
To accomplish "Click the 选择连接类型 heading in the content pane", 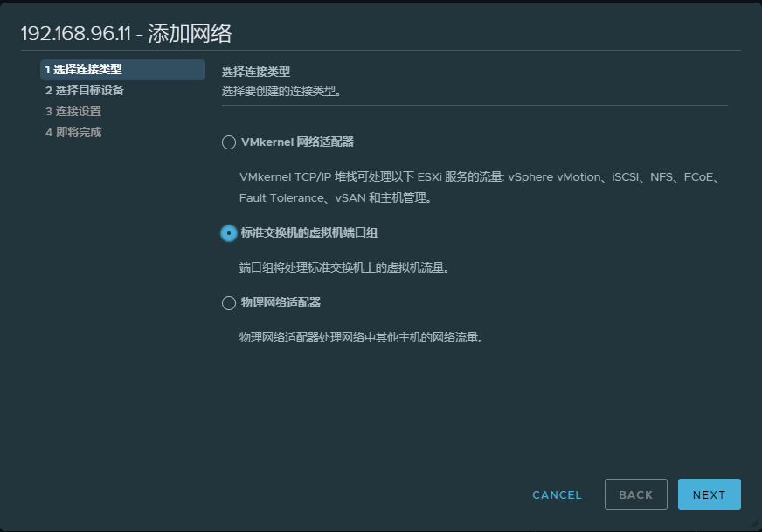I will (x=256, y=72).
